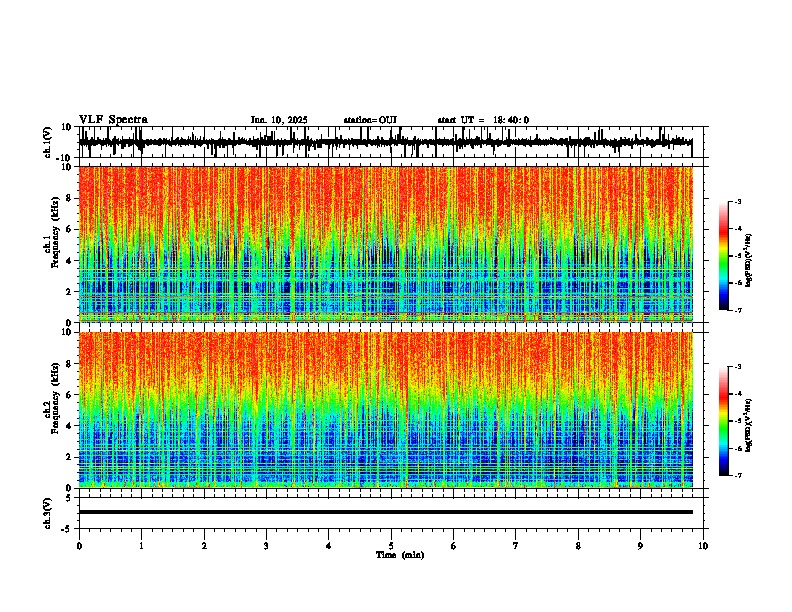Click the log(PSD) label beside the ch.2 colorbar

749,425
